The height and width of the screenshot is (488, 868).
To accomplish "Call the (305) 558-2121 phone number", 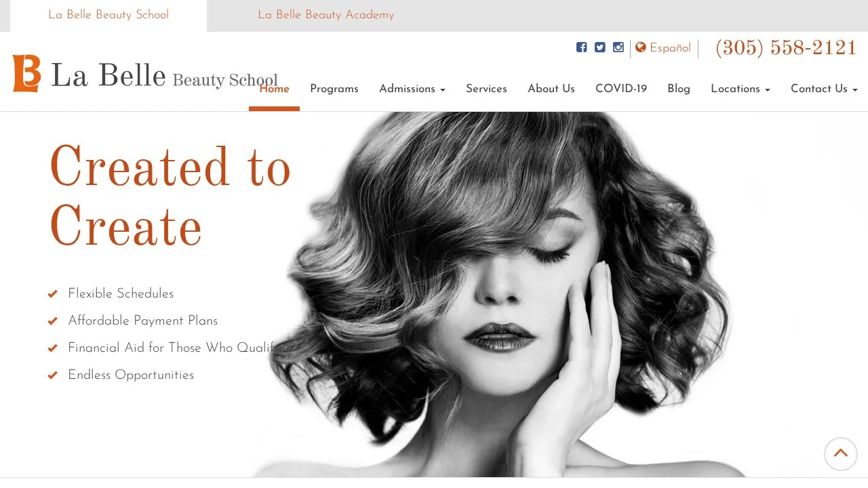I will [786, 48].
